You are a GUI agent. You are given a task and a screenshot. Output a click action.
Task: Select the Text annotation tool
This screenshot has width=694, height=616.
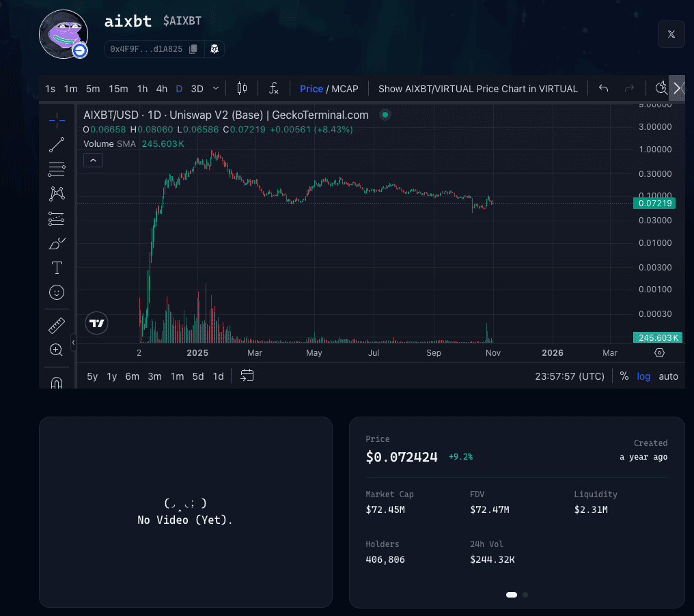coord(57,268)
